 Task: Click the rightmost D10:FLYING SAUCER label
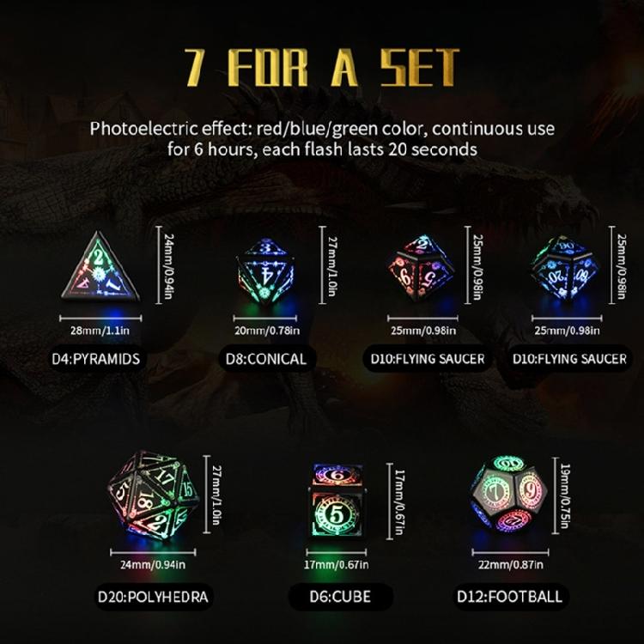coord(569,359)
